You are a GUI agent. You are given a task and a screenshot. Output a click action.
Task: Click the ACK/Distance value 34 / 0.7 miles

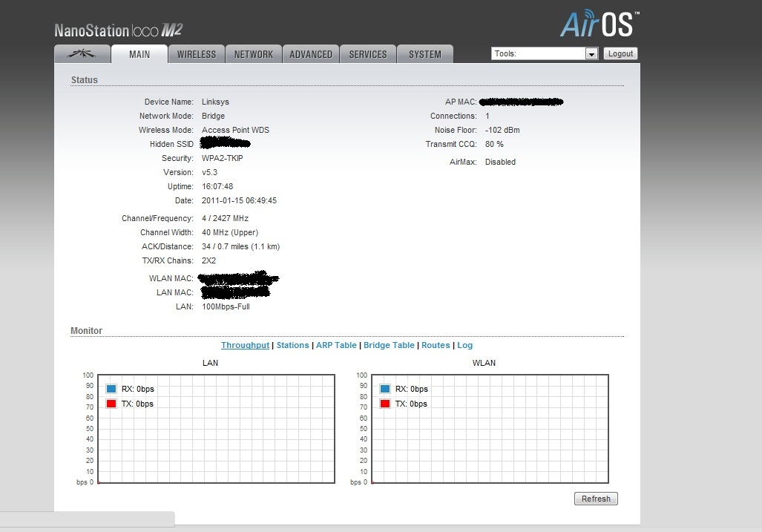pos(240,246)
